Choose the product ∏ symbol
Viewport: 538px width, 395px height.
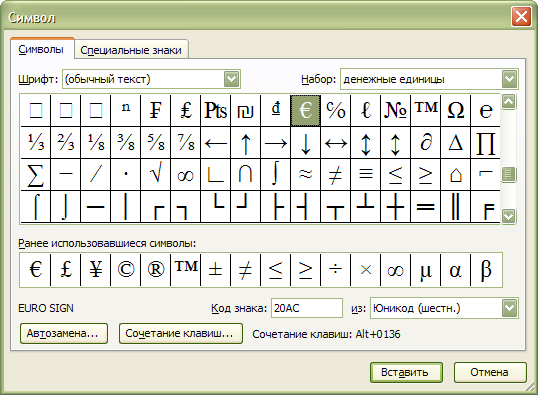click(x=486, y=142)
